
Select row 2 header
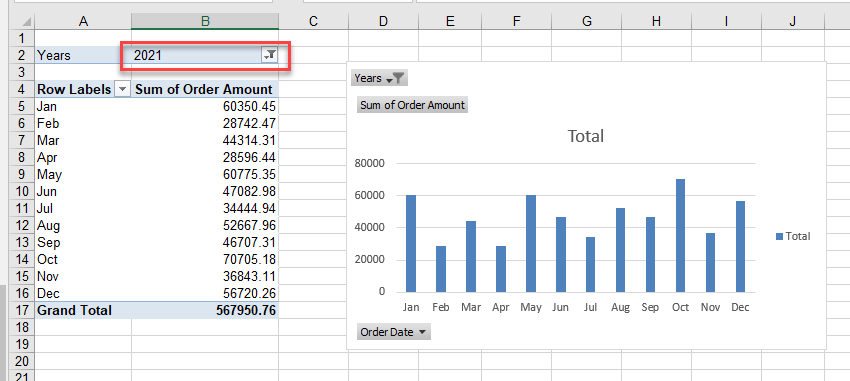pos(22,55)
